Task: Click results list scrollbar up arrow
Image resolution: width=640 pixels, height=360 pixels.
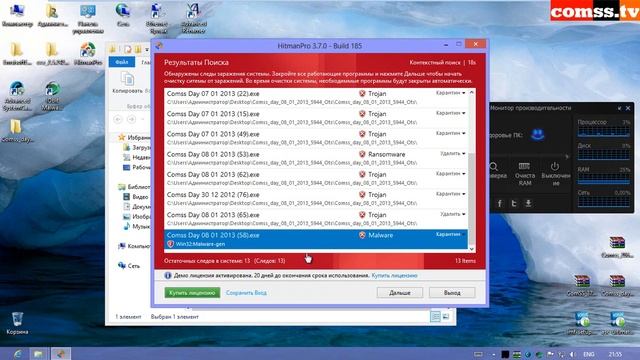Action: pyautogui.click(x=472, y=92)
